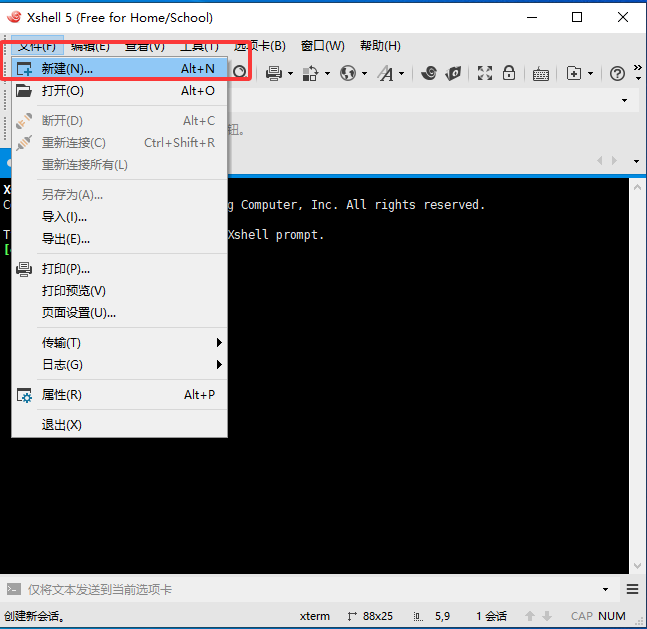Choose Exit (退出) menu entry
647x629 pixels.
tap(120, 425)
